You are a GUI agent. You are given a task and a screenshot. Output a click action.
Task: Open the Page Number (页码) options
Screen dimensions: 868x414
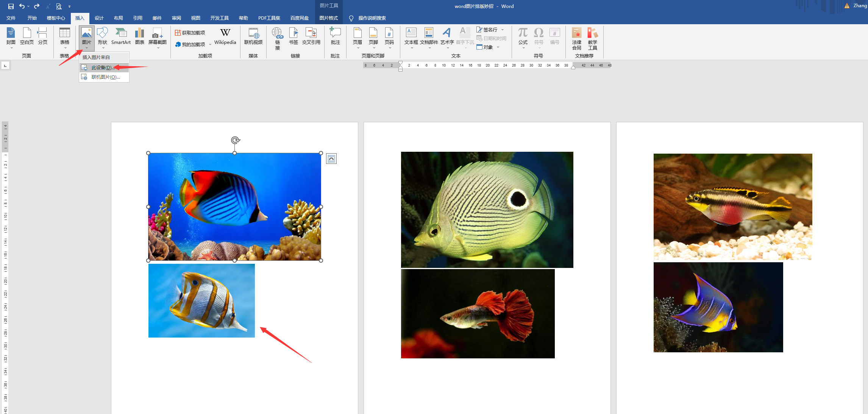(389, 37)
